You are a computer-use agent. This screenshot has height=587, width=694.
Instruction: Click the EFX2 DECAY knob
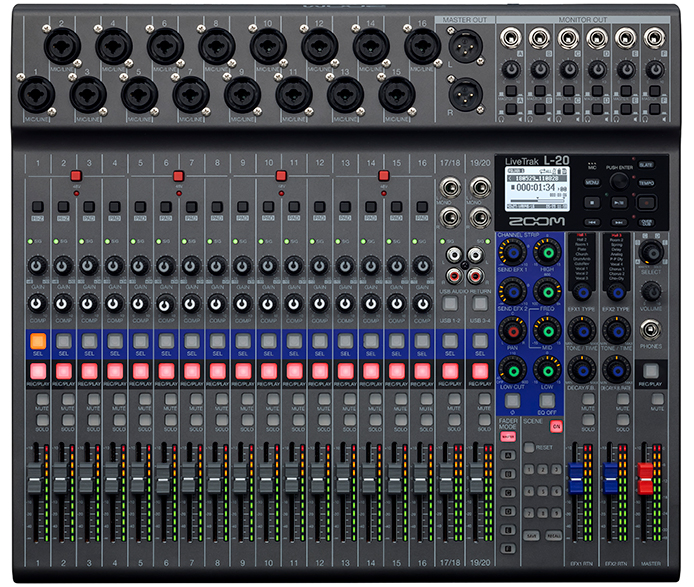[x=616, y=370]
